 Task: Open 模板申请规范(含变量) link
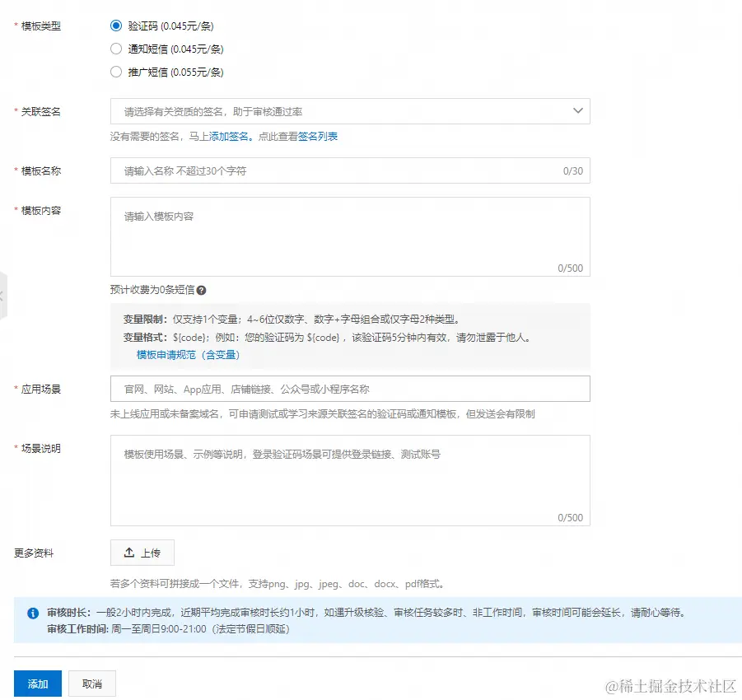point(188,354)
